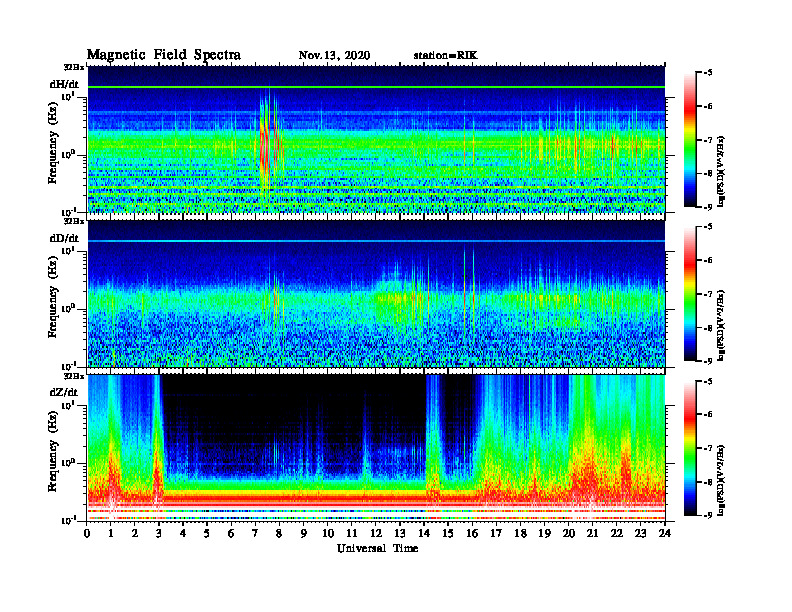Click hour "1" on the Universal Time axis
The width and height of the screenshot is (792, 612).
111,533
